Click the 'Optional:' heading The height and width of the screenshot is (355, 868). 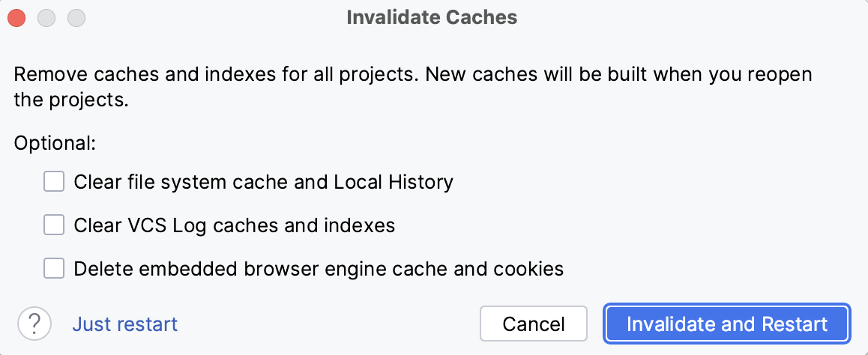(x=55, y=143)
